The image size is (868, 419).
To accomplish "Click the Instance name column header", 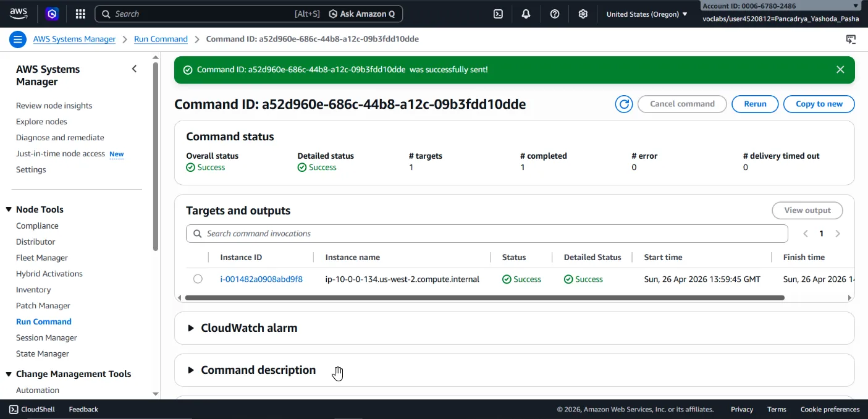I will (x=352, y=258).
